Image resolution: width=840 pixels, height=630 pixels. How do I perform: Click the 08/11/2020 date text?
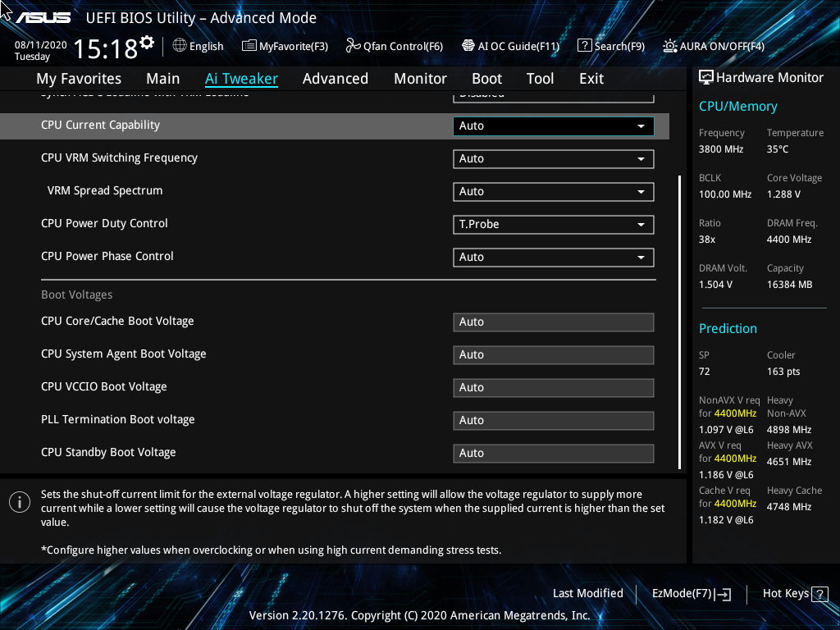coord(41,45)
